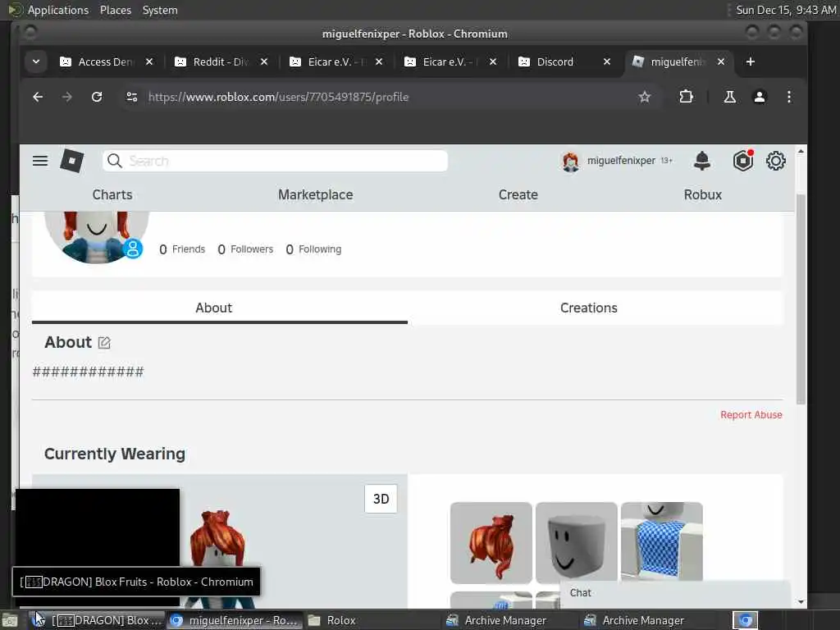View the 0 Friends list

(x=182, y=249)
